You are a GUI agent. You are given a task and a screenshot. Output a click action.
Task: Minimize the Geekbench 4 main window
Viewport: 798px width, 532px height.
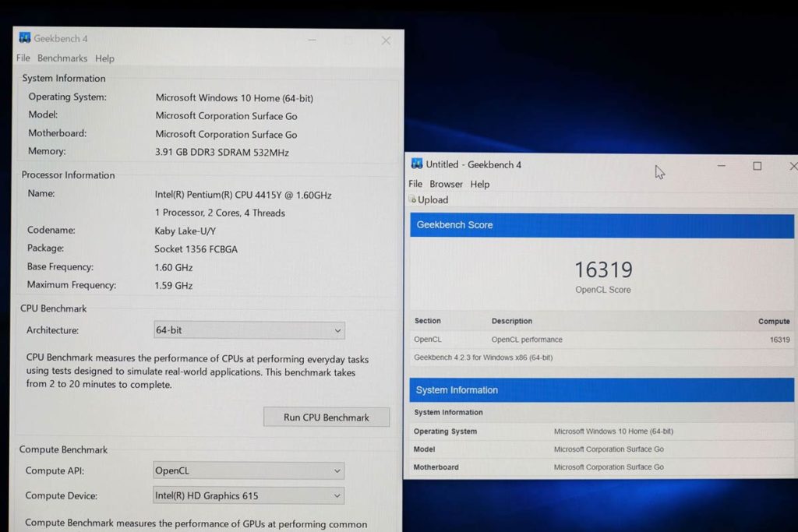pyautogui.click(x=312, y=40)
